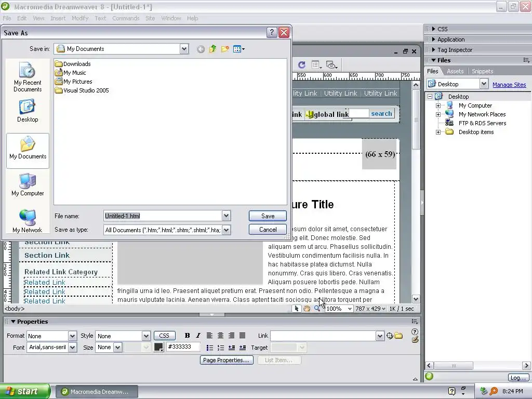Viewport: 532px width, 399px height.
Task: Jump to the Desktop places shortcut
Action: (28, 111)
